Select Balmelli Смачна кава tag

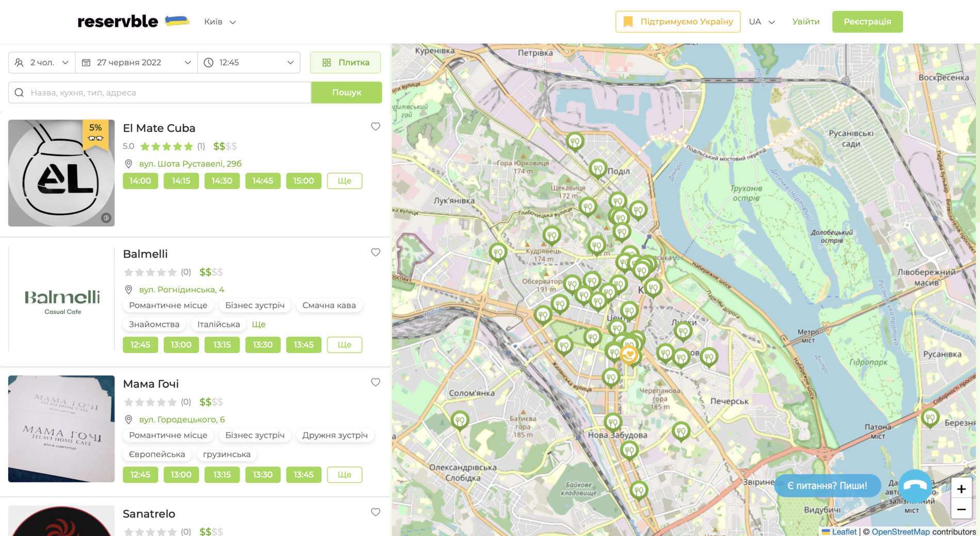[x=329, y=305]
